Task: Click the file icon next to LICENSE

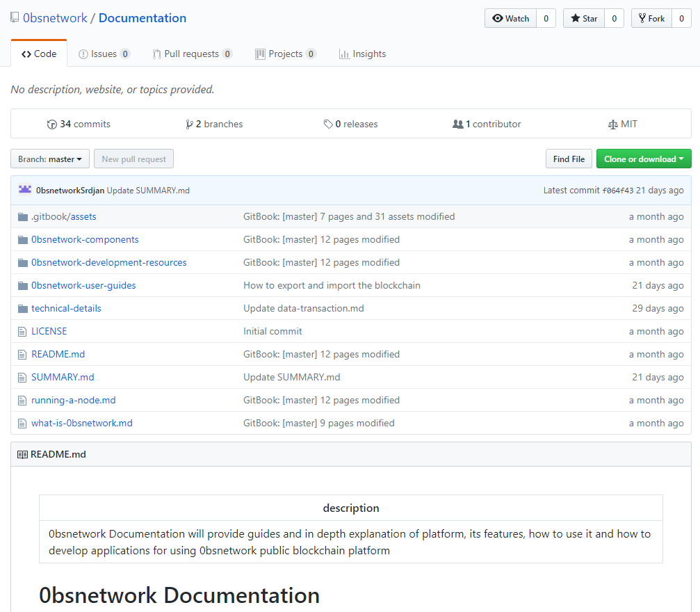Action: (x=22, y=332)
